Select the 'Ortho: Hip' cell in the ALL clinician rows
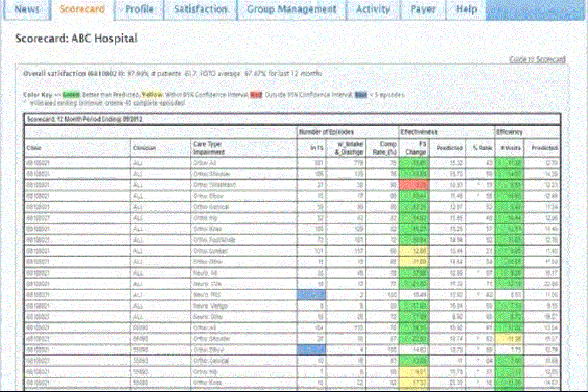Viewport: 588px width, 392px height. pos(244,218)
